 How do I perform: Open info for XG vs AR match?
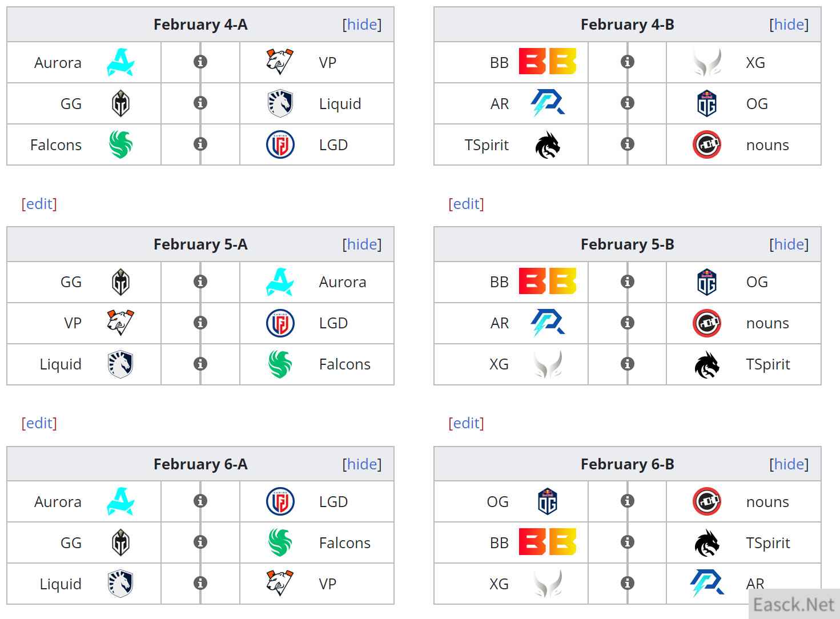pos(628,583)
